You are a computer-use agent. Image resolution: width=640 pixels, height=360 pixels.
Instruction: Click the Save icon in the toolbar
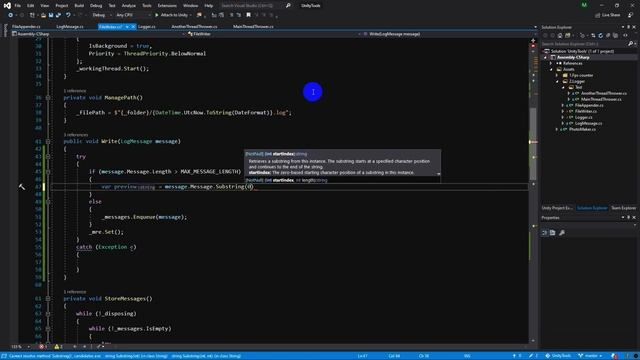point(51,15)
